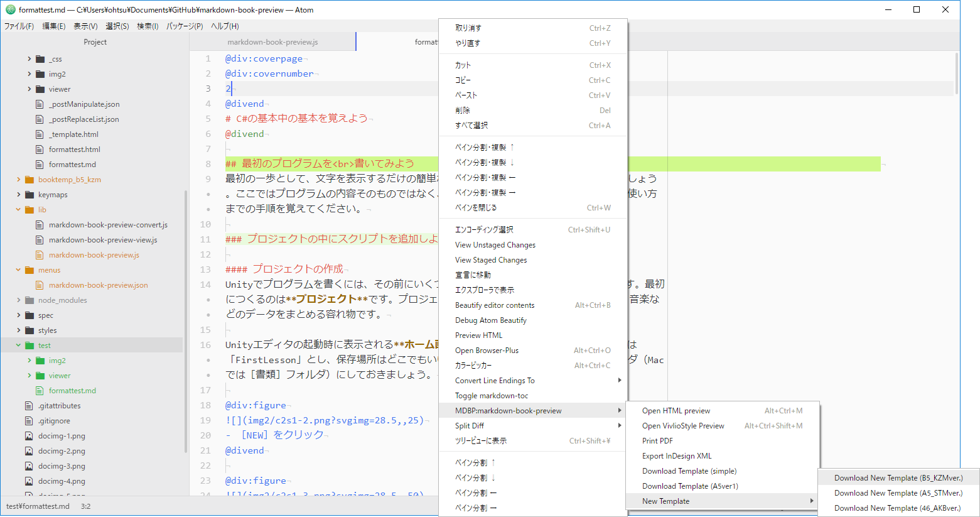Click Open VivlioStyle Preview
Screen dimensions: 980x517
pos(684,425)
